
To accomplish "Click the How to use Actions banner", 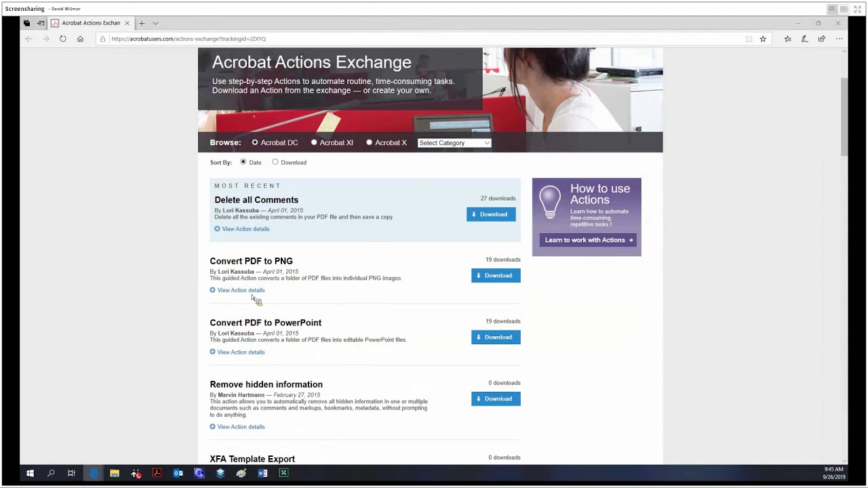I will (587, 217).
